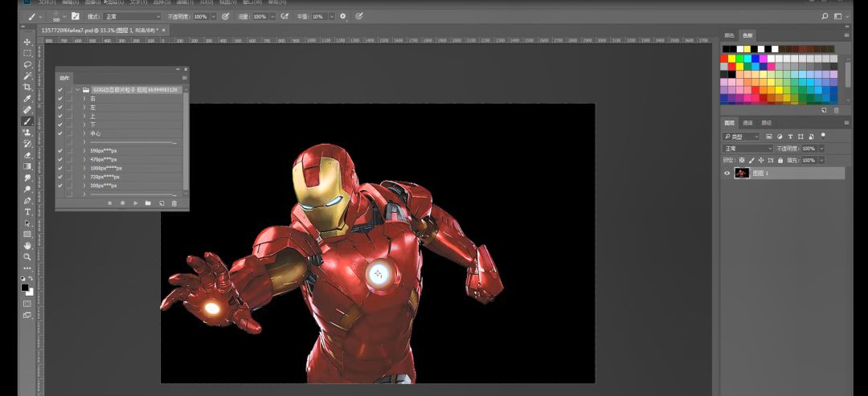Screen dimensions: 868x396
Task: Open the layer blending mode 正常 dropdown
Action: (x=747, y=149)
